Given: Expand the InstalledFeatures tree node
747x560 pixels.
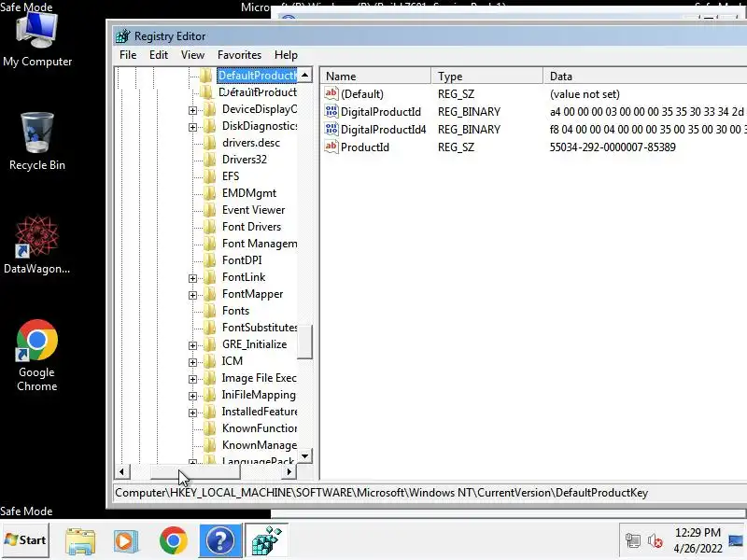Looking at the screenshot, I should click(192, 413).
